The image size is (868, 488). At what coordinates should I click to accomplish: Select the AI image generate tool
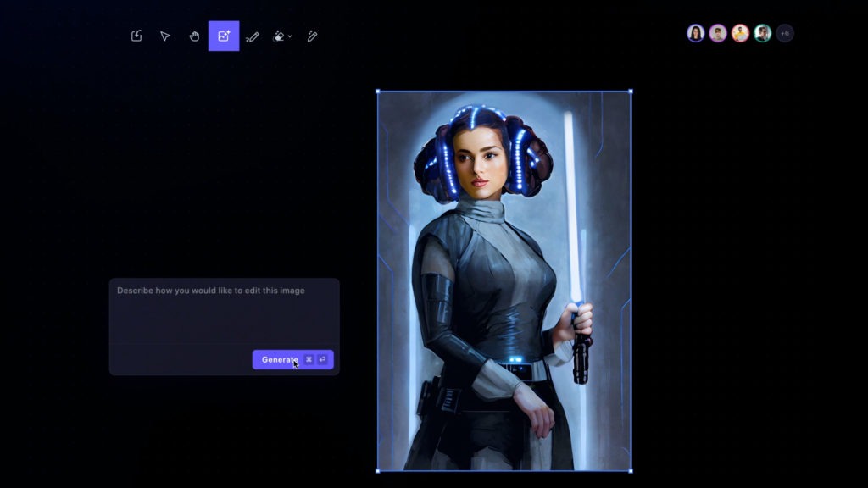[224, 36]
